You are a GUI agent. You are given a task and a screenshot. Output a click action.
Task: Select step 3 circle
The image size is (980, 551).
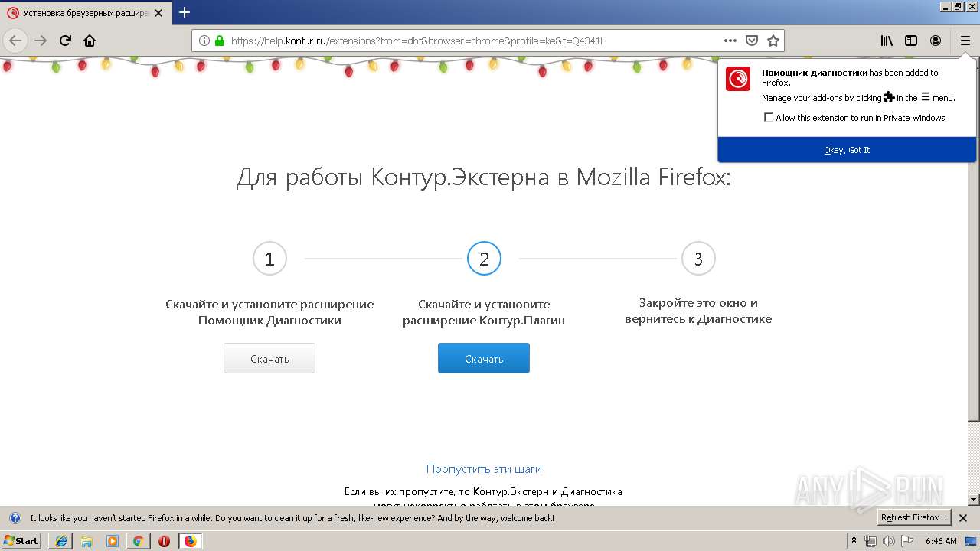click(x=698, y=259)
